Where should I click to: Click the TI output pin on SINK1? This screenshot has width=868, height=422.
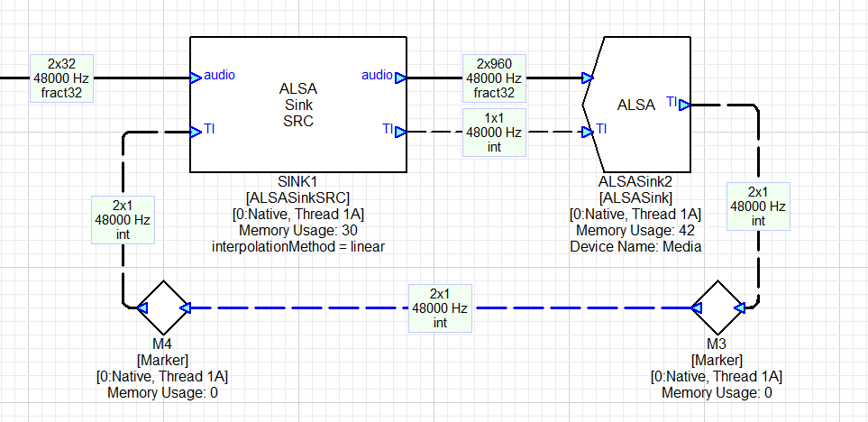(x=401, y=132)
